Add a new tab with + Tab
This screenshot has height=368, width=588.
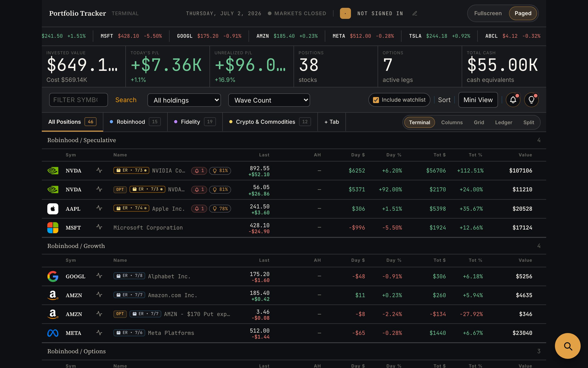coord(332,122)
